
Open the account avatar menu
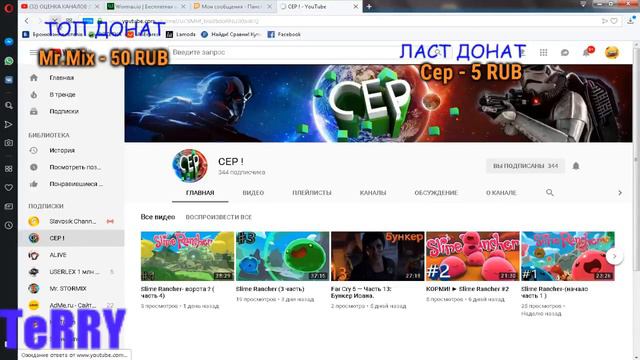[611, 52]
